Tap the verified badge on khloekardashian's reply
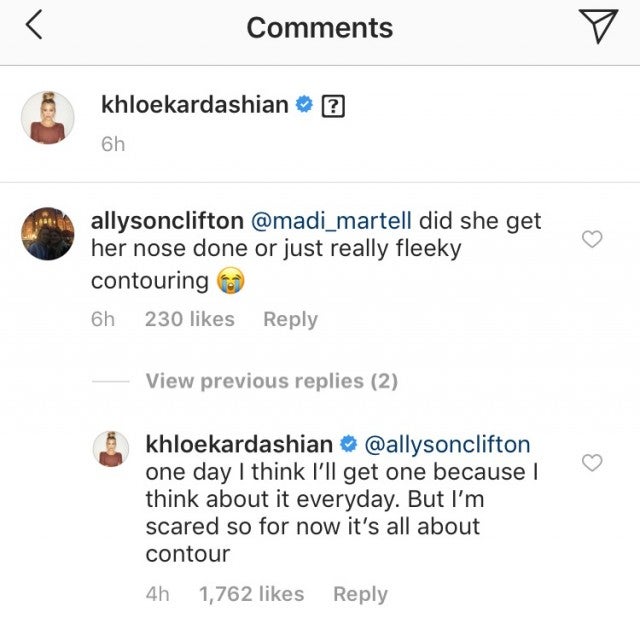 349,443
